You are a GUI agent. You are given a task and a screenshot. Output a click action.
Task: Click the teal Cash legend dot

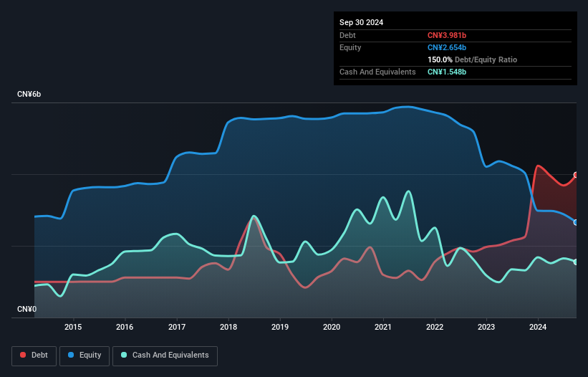[x=124, y=355]
